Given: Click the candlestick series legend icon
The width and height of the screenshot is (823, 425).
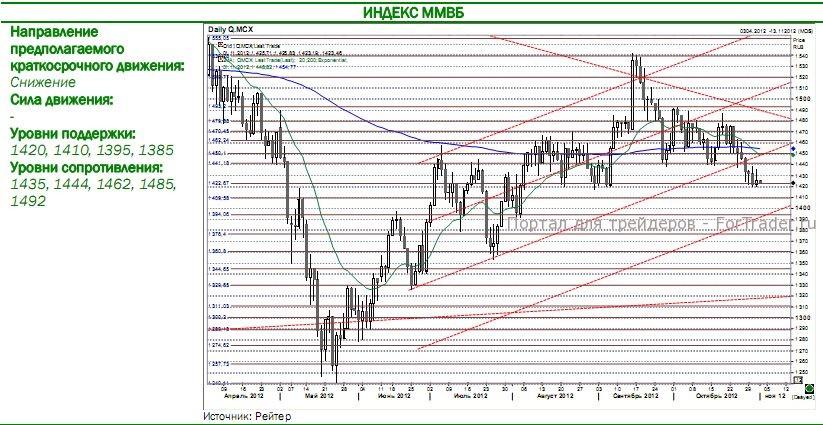Looking at the screenshot, I should [x=221, y=46].
